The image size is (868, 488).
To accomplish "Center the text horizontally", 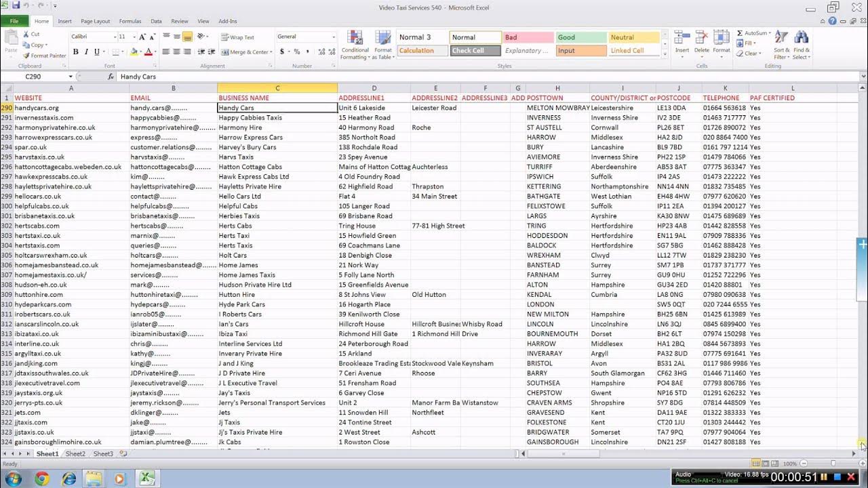I will coord(176,52).
